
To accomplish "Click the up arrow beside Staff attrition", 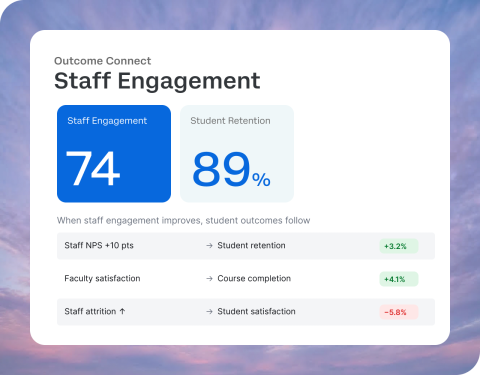I will click(x=122, y=311).
